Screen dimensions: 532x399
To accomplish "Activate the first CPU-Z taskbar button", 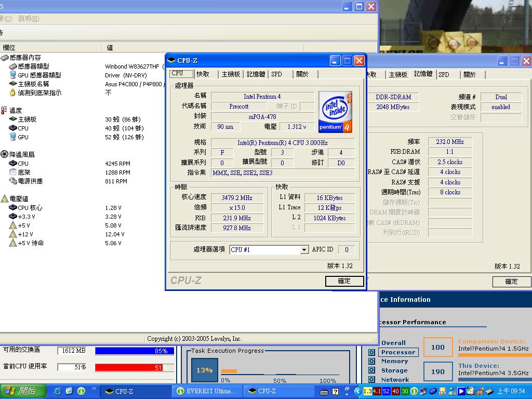I will [135, 391].
